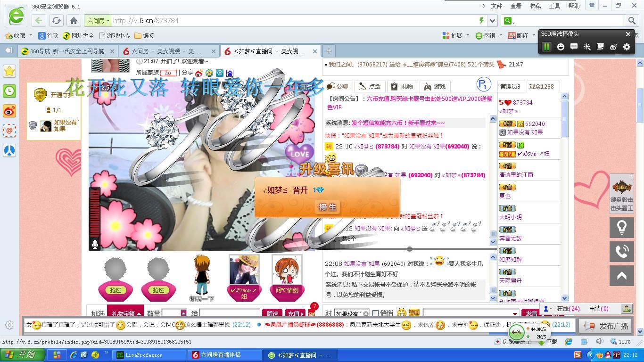This screenshot has height=362, width=644.
Task: Open the emoji picker in chat bar
Action: [401, 313]
